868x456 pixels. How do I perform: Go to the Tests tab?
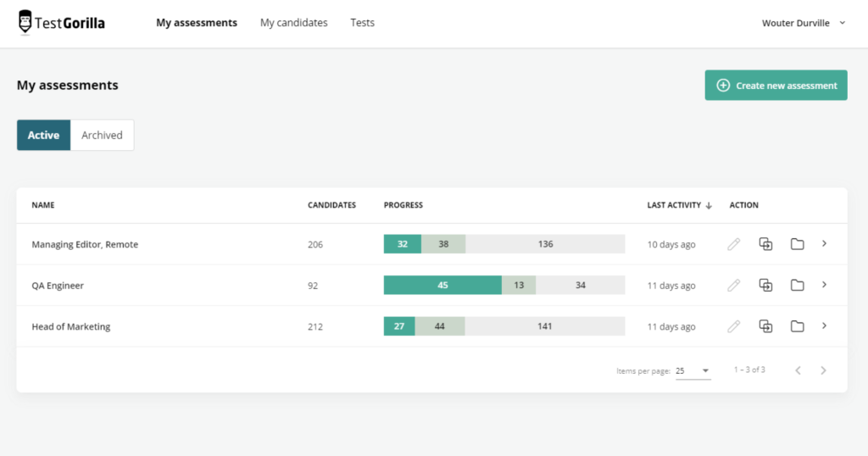click(x=362, y=23)
